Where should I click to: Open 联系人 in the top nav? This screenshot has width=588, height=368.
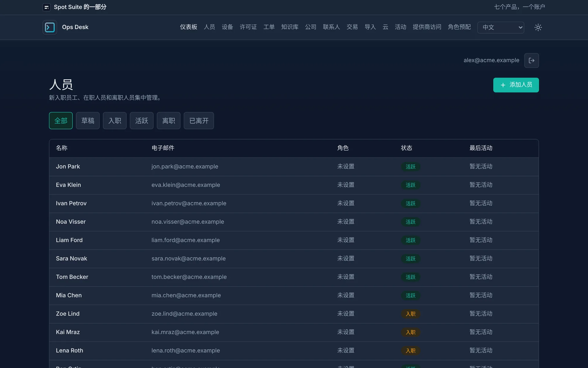coord(331,27)
